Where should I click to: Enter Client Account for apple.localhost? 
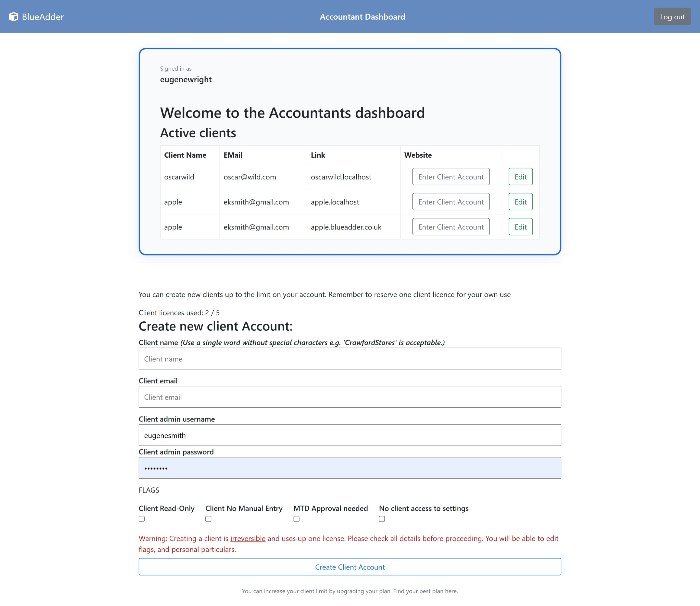(451, 202)
